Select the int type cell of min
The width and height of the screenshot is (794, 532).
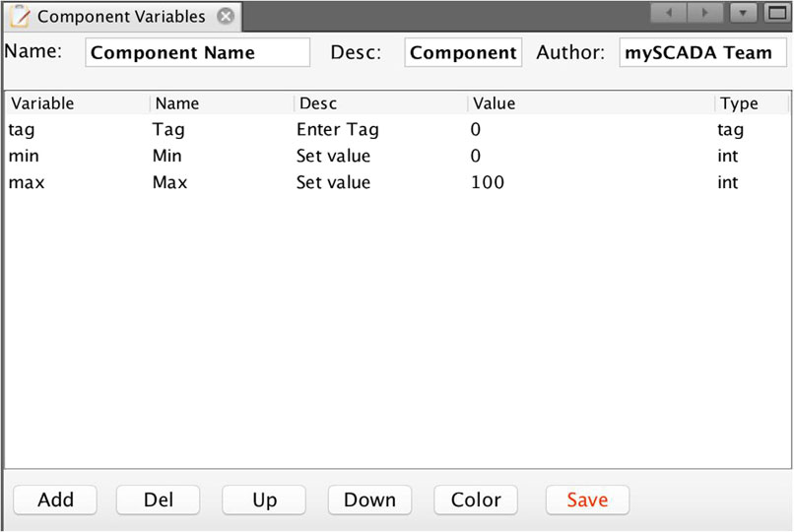pyautogui.click(x=728, y=156)
